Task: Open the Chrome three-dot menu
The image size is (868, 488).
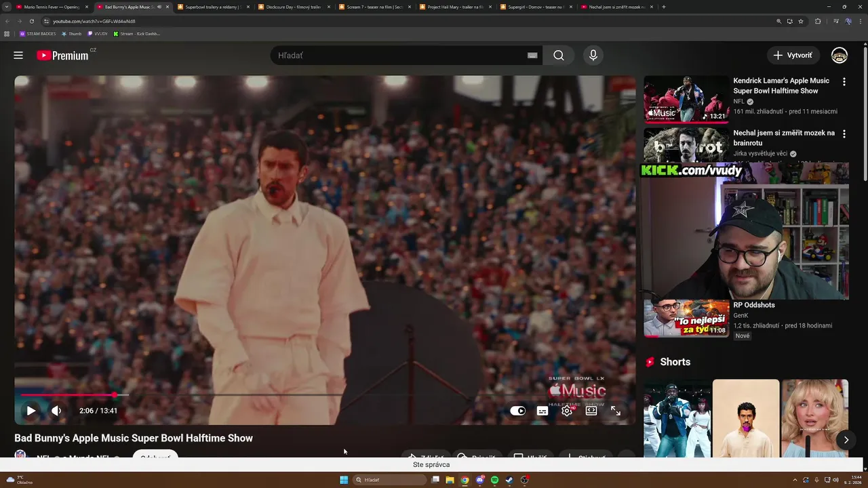Action: coord(861,21)
